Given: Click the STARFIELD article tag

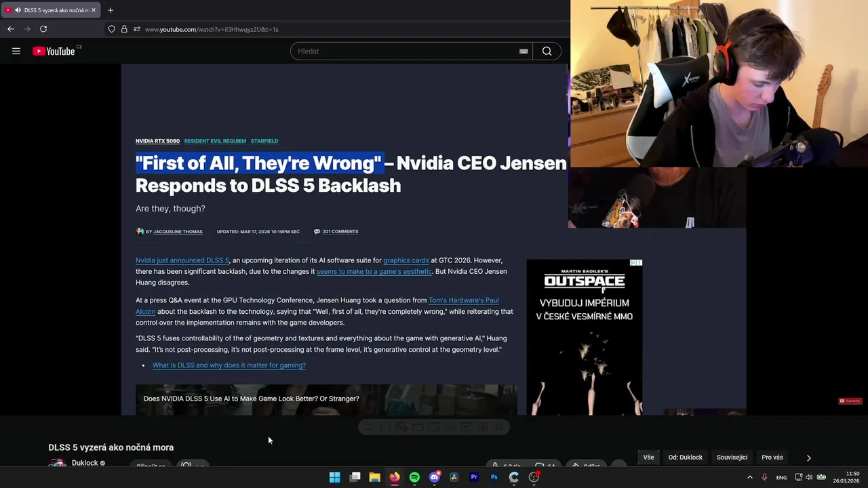Looking at the screenshot, I should click(x=264, y=141).
